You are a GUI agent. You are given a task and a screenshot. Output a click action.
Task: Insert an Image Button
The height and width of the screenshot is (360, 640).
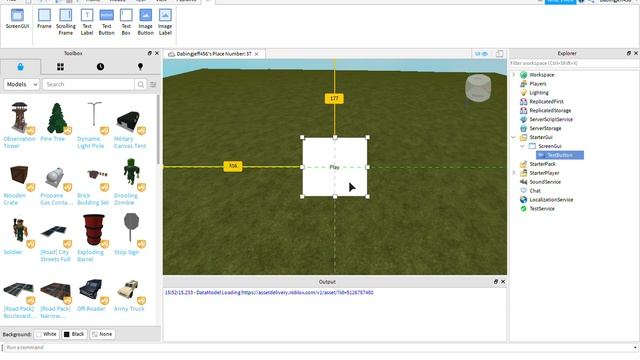[x=145, y=22]
